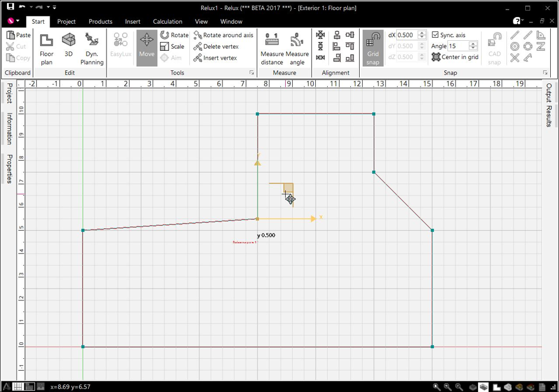
Task: Open the quick access toolbar dropdown
Action: click(54, 7)
